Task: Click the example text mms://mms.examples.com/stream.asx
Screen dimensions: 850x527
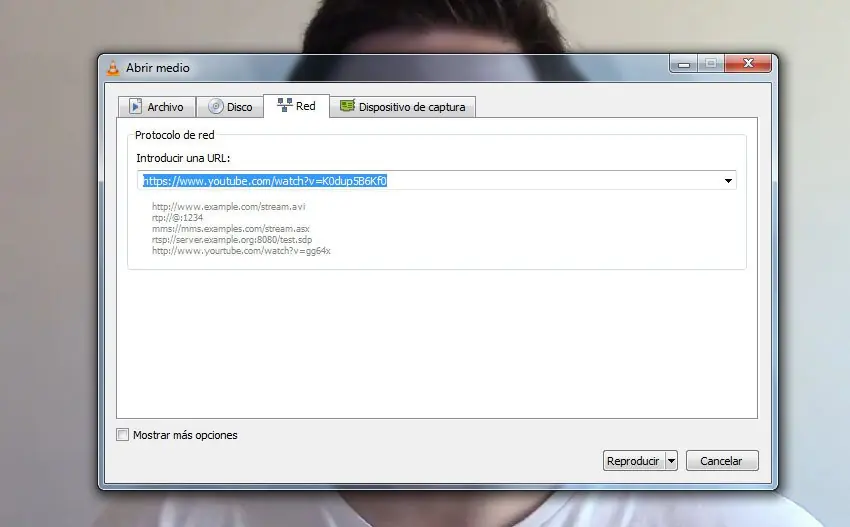Action: click(230, 229)
